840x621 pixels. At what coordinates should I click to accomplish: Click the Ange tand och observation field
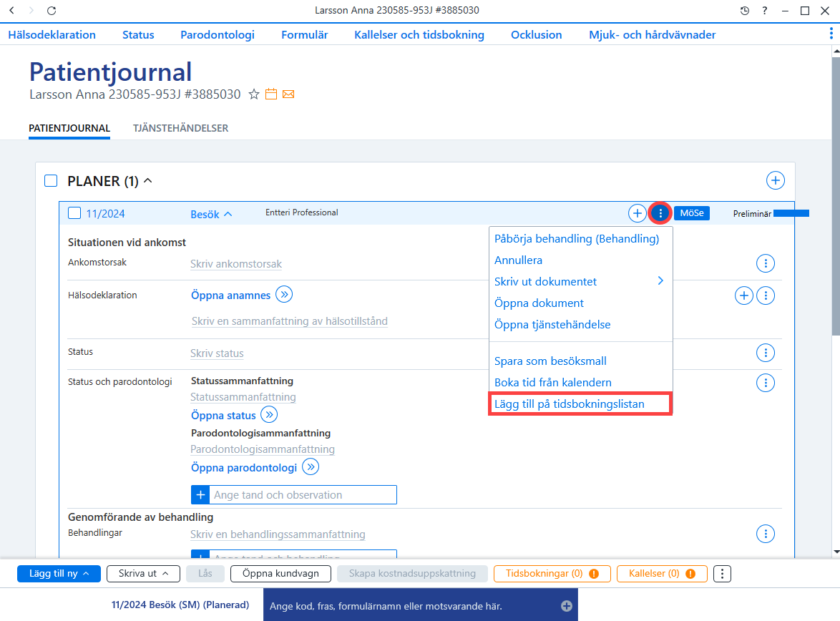pos(303,495)
